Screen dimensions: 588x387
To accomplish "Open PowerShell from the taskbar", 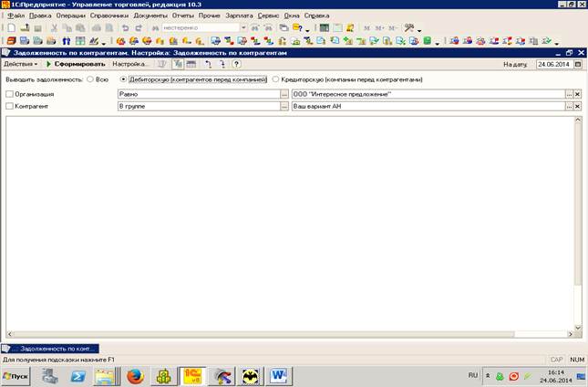I will 78,376.
